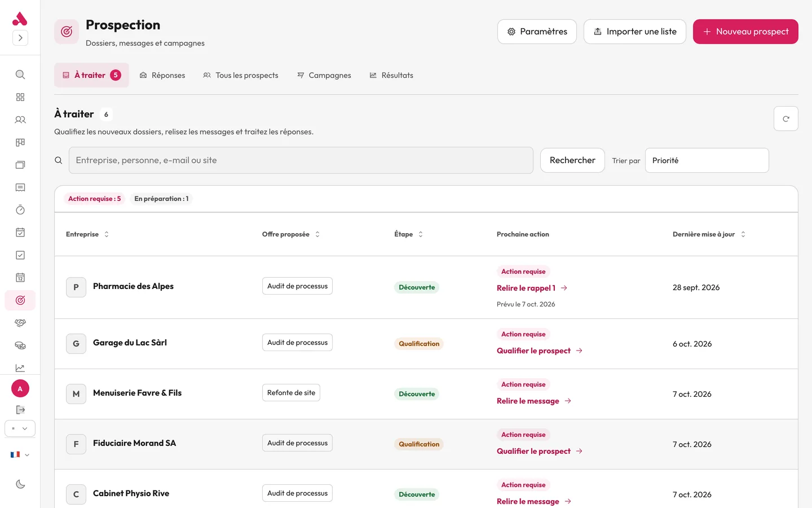This screenshot has height=508, width=812.
Task: Click the Rechercher button
Action: click(x=572, y=160)
